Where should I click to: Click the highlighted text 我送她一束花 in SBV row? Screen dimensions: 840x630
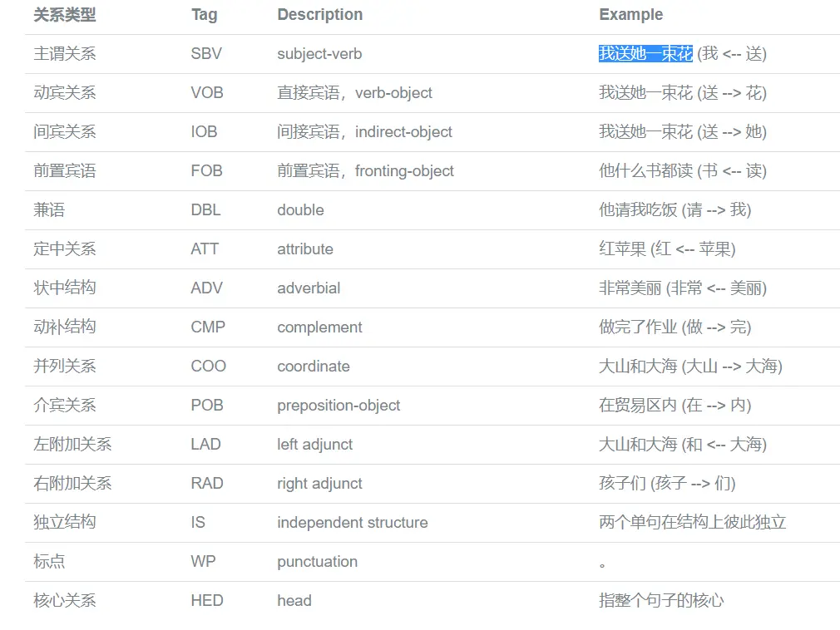tap(645, 53)
